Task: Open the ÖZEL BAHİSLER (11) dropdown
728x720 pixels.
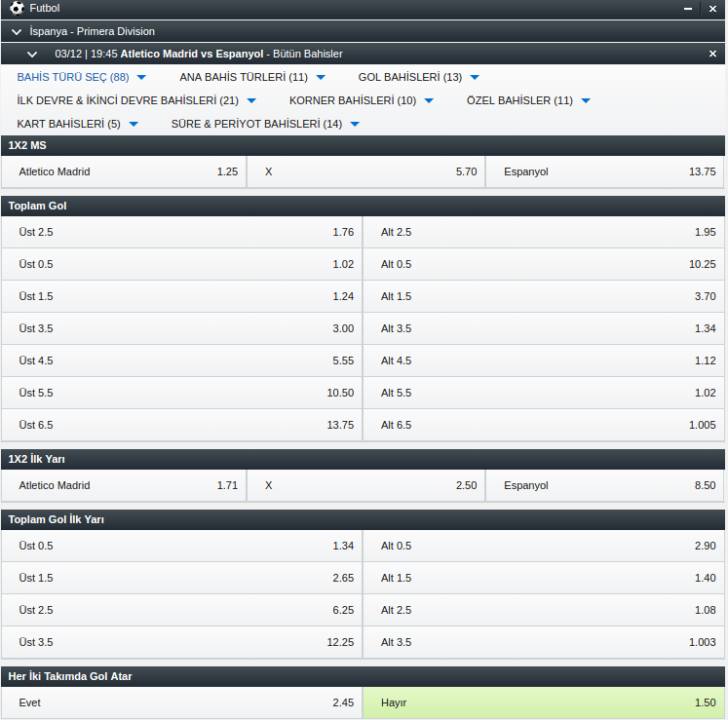Action: (x=528, y=100)
